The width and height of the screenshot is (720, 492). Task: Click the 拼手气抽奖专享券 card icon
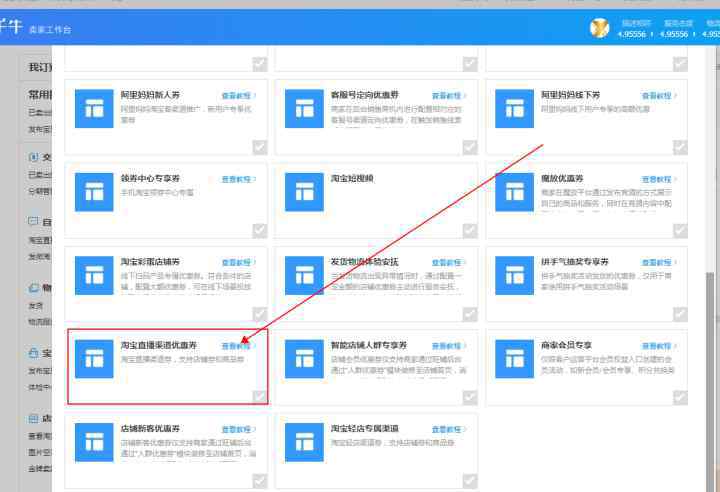pyautogui.click(x=514, y=276)
